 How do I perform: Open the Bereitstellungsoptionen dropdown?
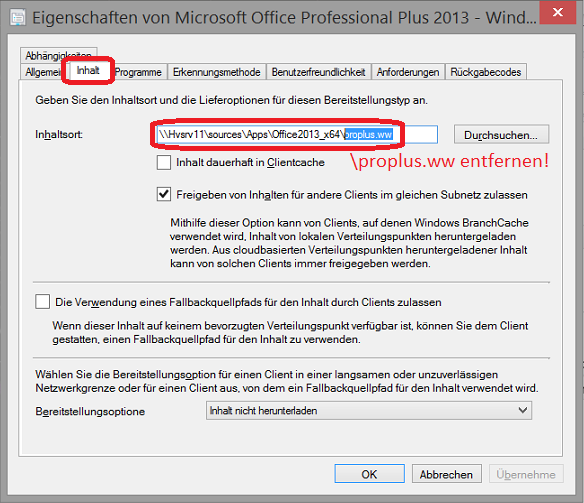pyautogui.click(x=369, y=411)
